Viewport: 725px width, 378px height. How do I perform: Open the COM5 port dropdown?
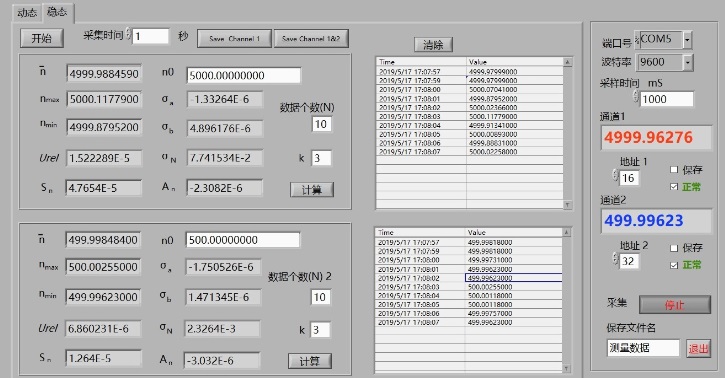688,40
